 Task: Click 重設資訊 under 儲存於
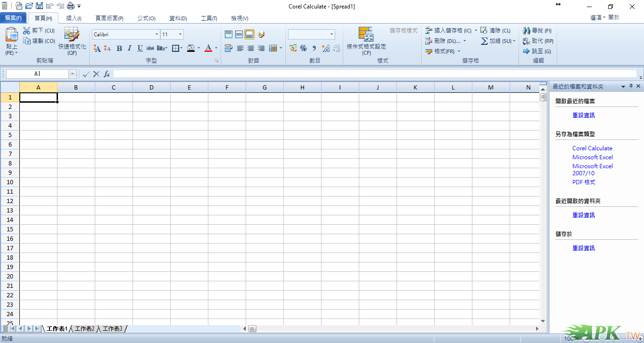584,248
